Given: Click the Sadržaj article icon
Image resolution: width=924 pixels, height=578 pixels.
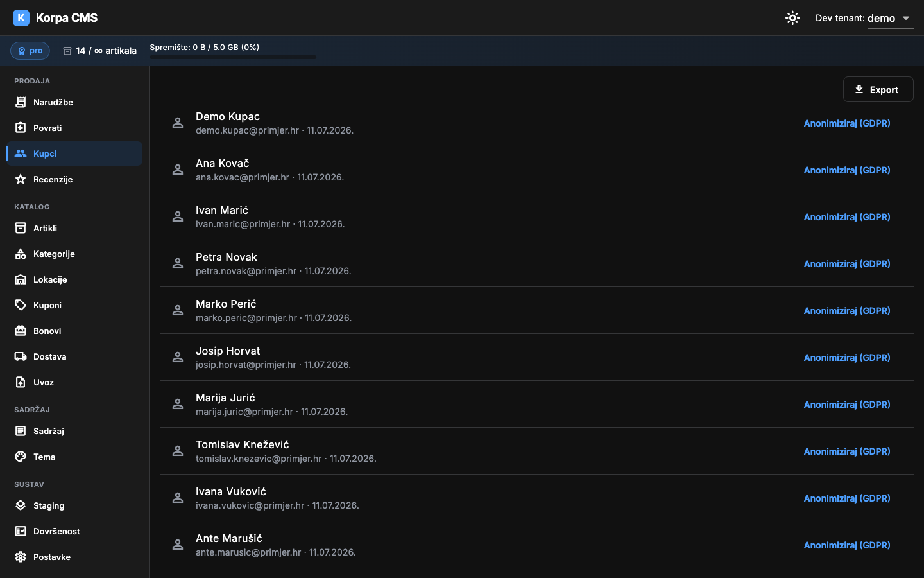Looking at the screenshot, I should (21, 431).
